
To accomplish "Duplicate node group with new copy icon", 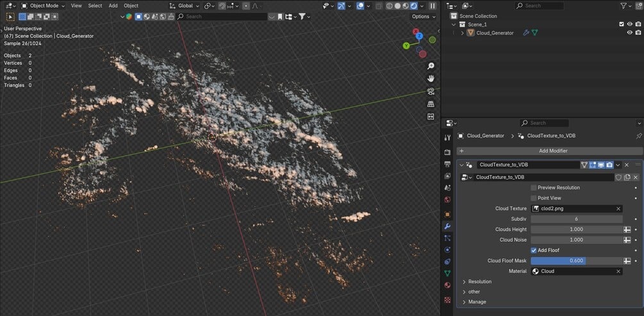I will (x=627, y=178).
